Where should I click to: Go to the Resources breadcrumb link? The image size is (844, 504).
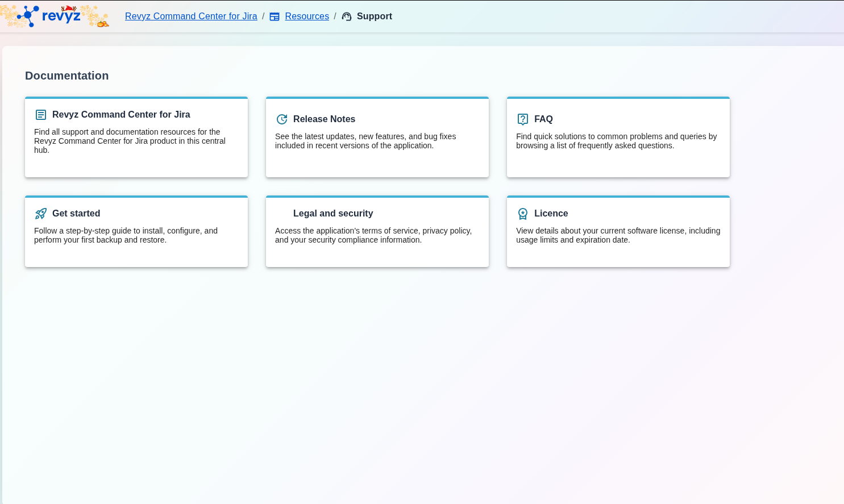coord(307,16)
